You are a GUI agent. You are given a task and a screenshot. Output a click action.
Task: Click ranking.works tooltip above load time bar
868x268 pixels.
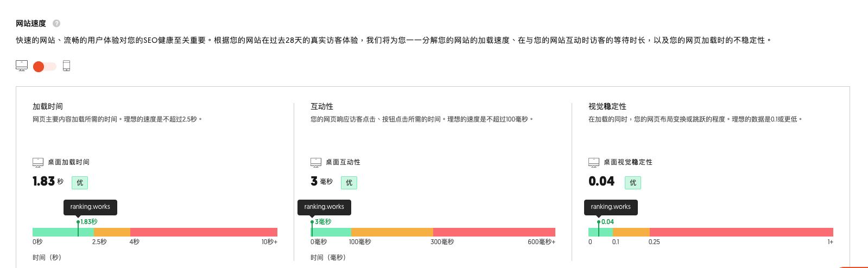(x=90, y=207)
